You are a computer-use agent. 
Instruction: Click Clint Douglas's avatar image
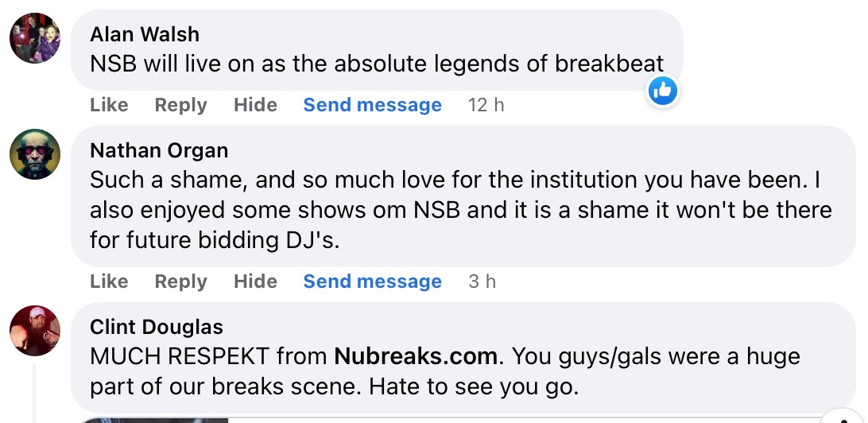tap(35, 331)
